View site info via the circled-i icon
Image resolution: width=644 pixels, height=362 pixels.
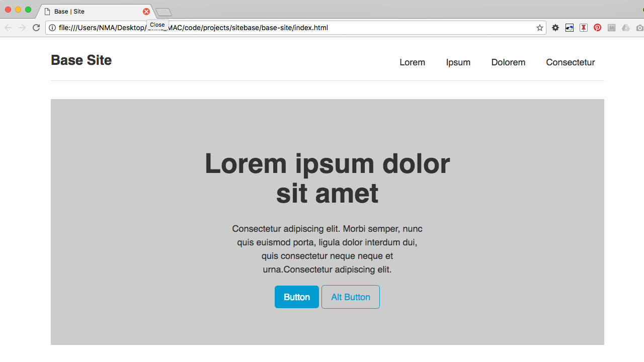52,28
